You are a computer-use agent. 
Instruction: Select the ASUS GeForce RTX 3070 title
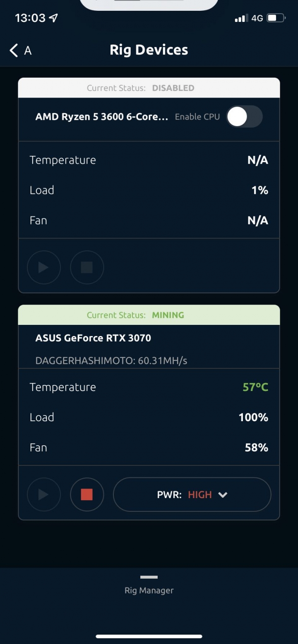(x=93, y=338)
